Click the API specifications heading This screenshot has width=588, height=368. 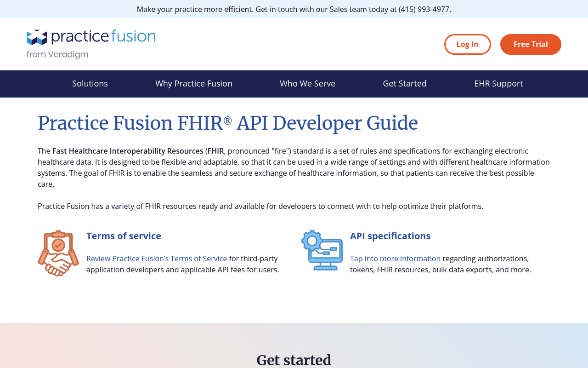click(390, 236)
